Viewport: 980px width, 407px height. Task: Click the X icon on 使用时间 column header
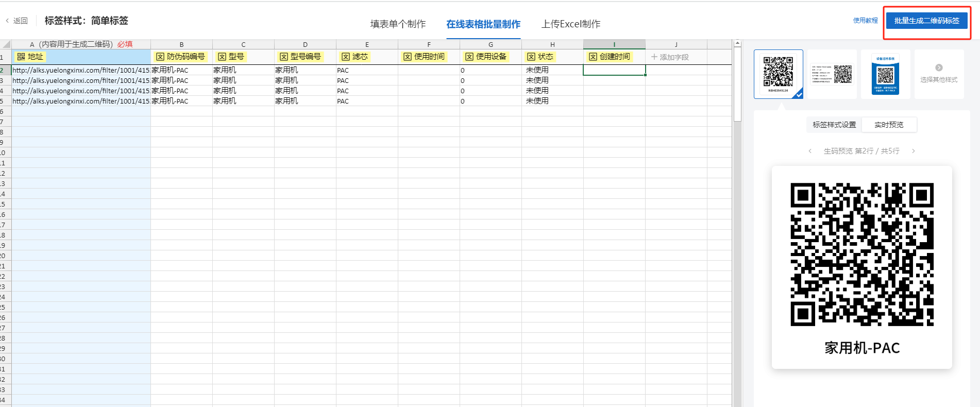(408, 57)
